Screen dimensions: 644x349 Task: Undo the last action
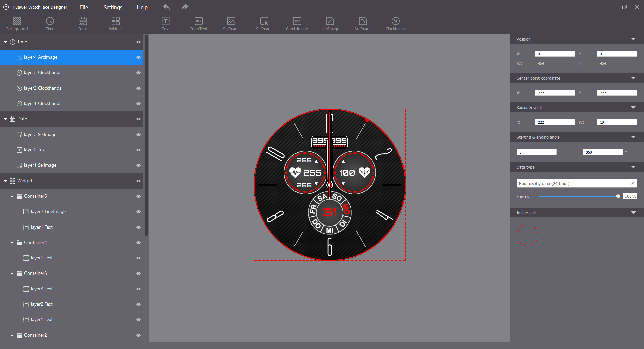click(166, 7)
